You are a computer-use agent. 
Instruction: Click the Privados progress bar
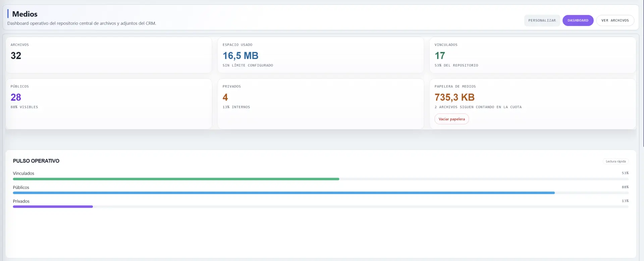(x=321, y=207)
